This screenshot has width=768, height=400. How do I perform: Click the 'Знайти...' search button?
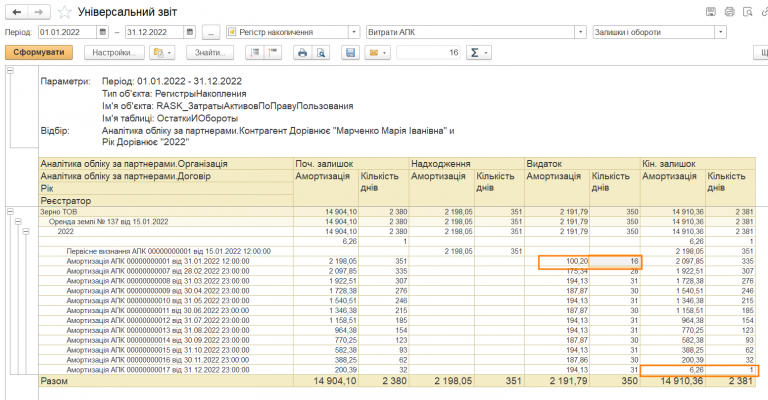coord(209,52)
